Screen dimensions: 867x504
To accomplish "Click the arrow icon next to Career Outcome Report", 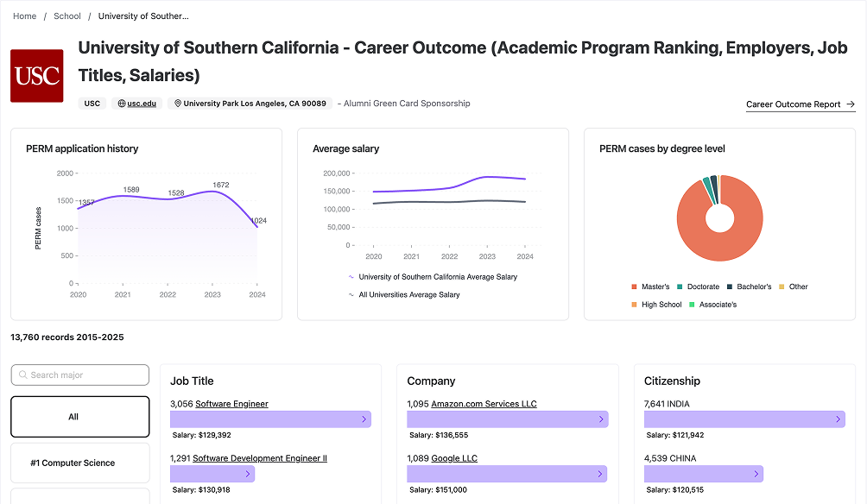I will pos(851,104).
